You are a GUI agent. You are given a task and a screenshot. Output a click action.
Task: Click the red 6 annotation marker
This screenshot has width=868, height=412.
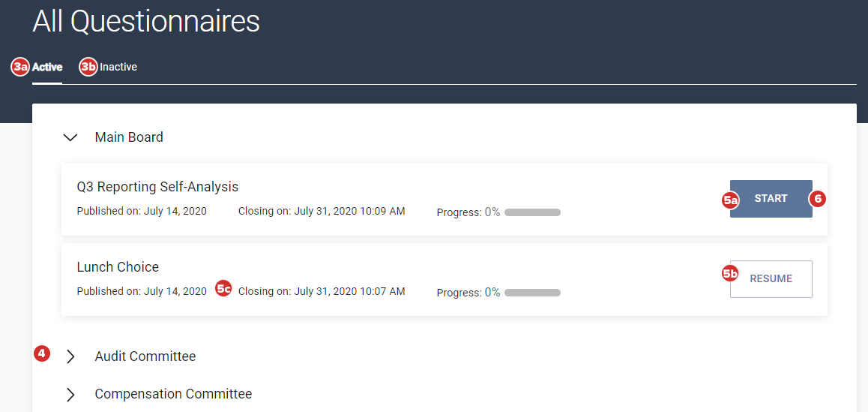(x=817, y=199)
